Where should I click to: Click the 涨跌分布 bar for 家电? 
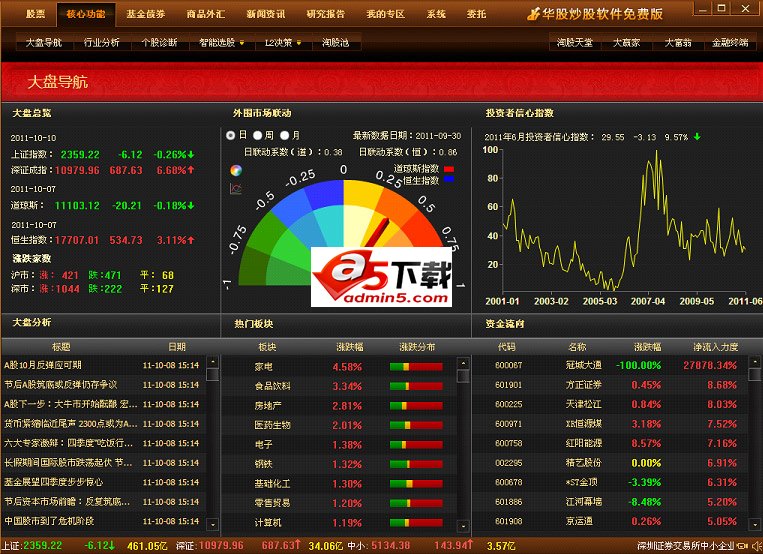click(x=416, y=367)
